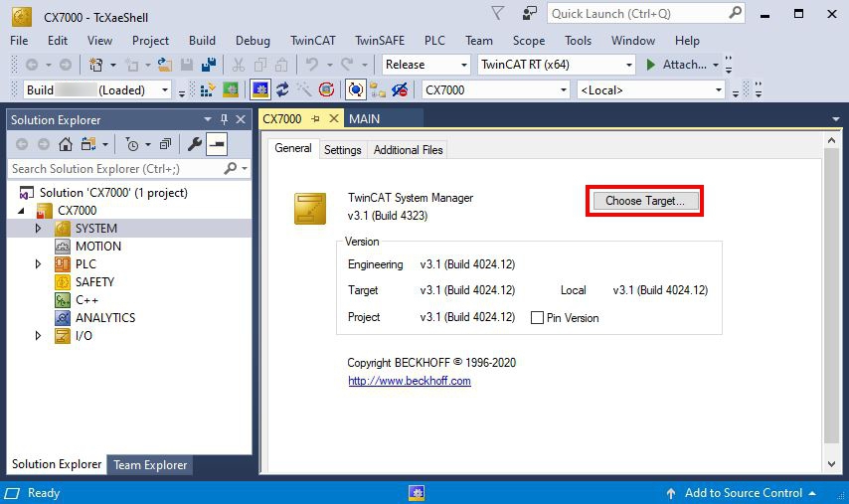The width and height of the screenshot is (849, 504).
Task: Click the undo arrow toolbar icon
Action: coord(312,65)
